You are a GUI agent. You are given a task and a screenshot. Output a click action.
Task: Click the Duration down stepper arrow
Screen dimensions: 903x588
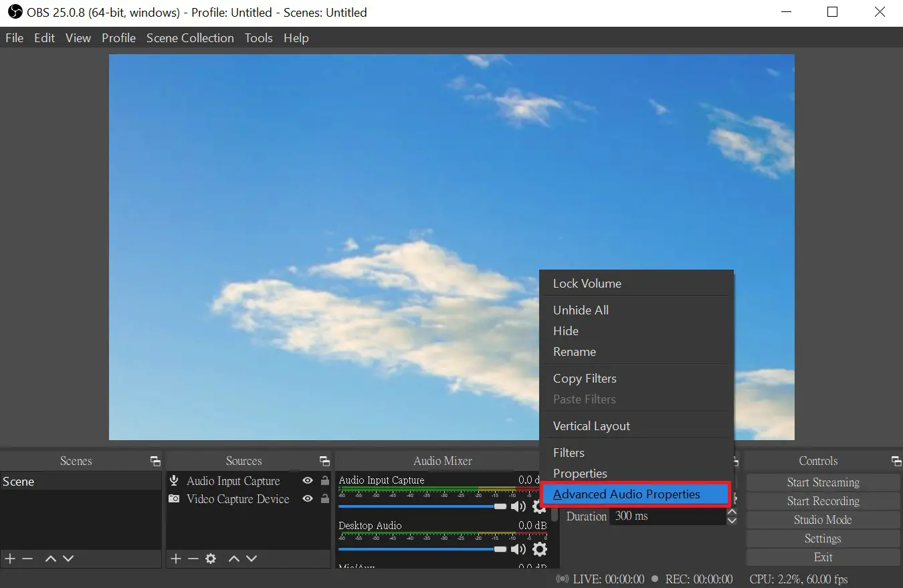(x=732, y=520)
